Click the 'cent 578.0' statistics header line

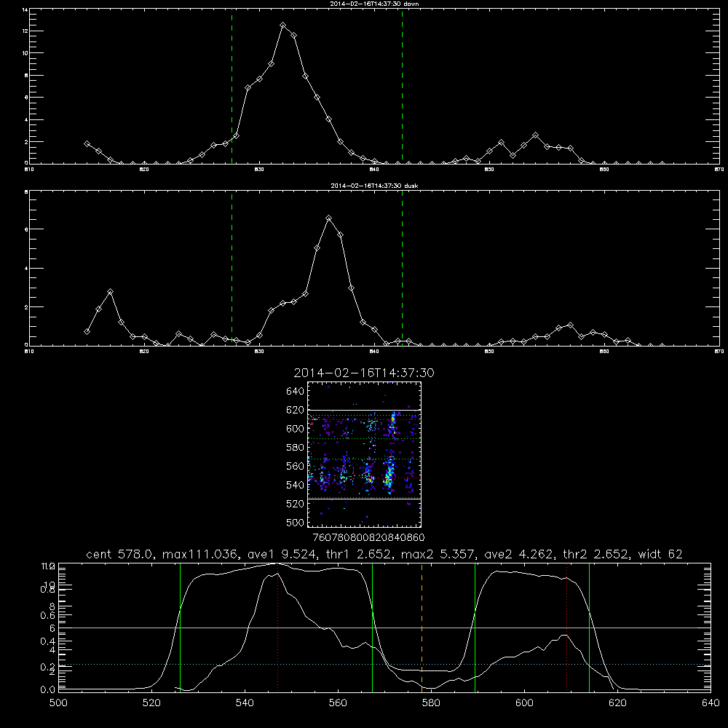tap(384, 554)
